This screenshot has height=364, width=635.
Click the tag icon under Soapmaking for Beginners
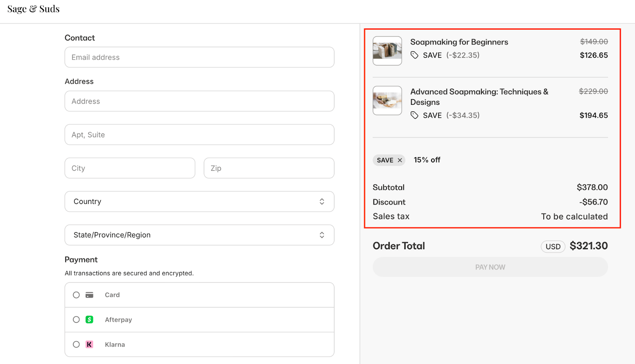414,55
